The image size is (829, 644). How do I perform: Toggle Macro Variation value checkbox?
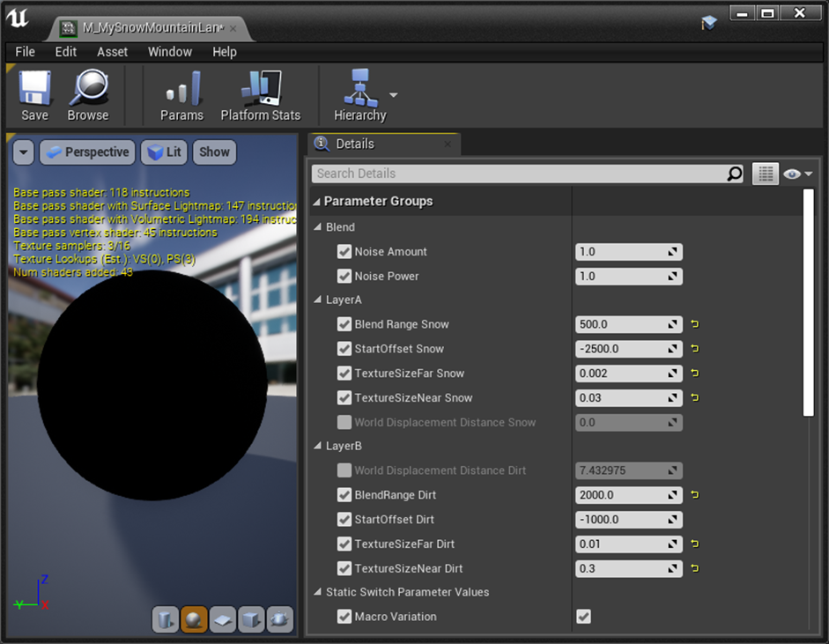coord(584,617)
